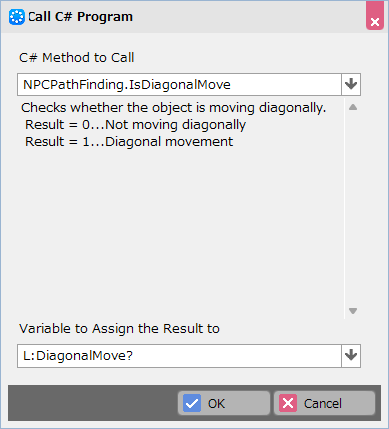Confirm with the OK button
Image resolution: width=389 pixels, height=429 pixels.
pyautogui.click(x=224, y=403)
